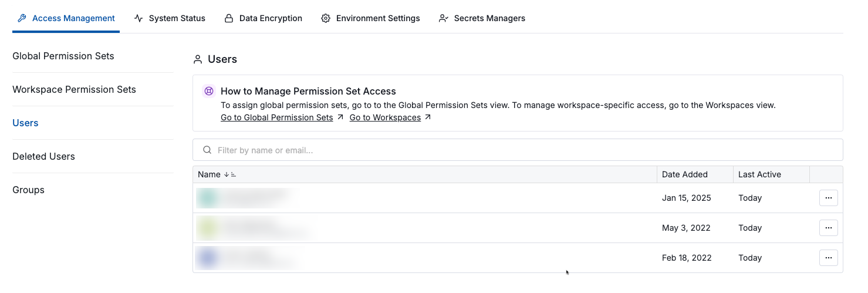Screen dimensions: 868x293
Task: Click the System Status pulse icon
Action: 139,18
